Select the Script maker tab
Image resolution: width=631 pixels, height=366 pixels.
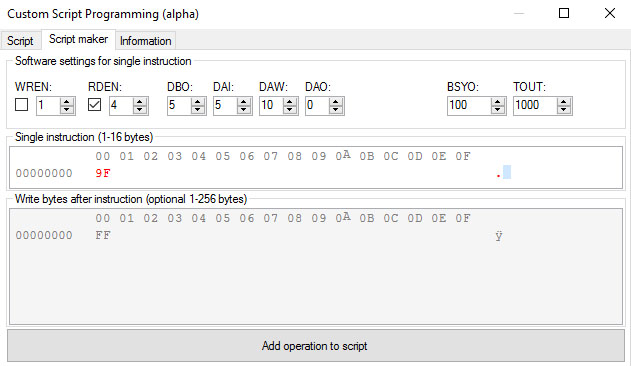78,39
